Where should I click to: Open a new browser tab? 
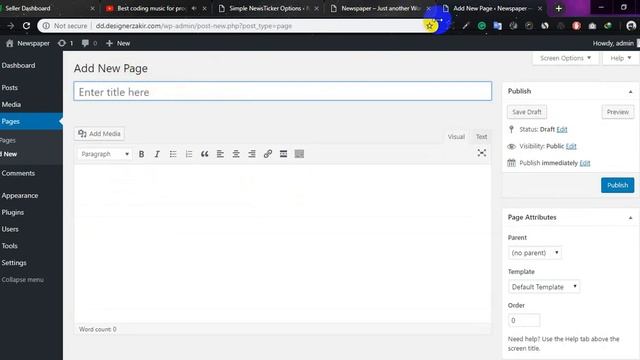[559, 8]
